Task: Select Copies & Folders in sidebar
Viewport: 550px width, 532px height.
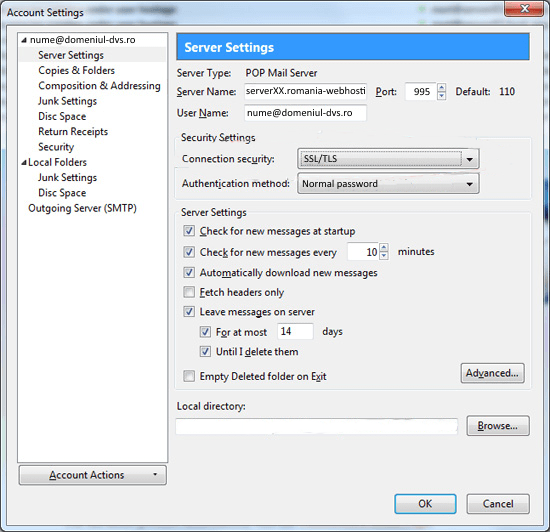Action: pyautogui.click(x=76, y=70)
